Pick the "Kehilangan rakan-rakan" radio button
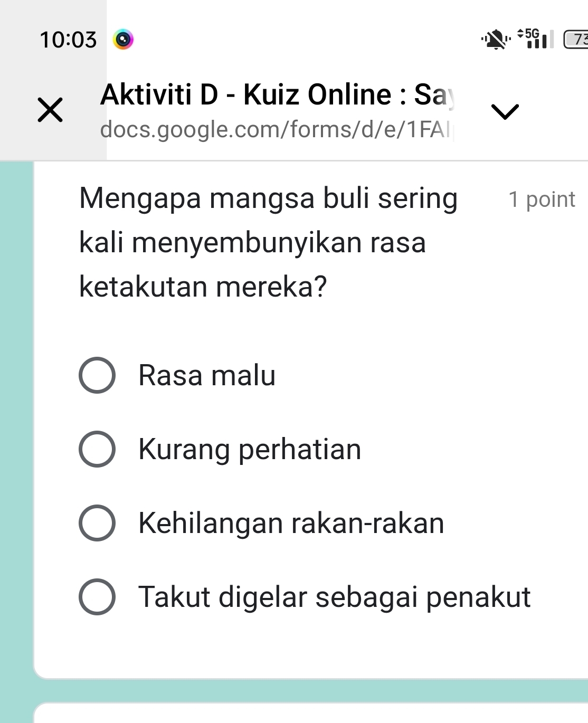This screenshot has width=588, height=723. 97,523
